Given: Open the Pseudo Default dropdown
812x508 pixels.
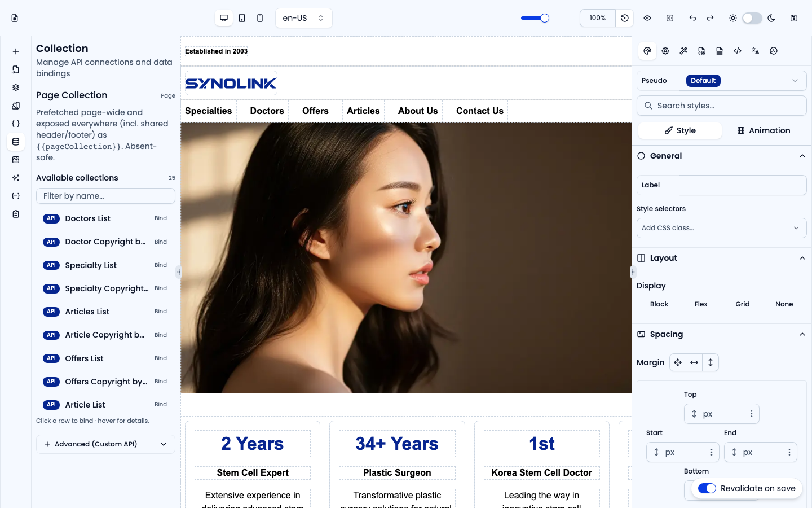Looking at the screenshot, I should [743, 81].
